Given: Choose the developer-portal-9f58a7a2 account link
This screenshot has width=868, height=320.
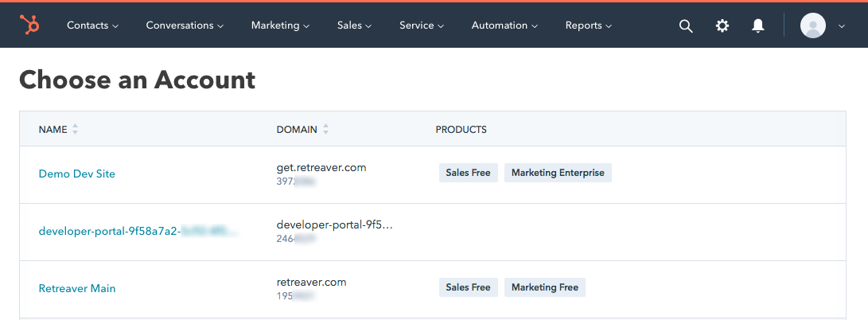Looking at the screenshot, I should tap(109, 231).
